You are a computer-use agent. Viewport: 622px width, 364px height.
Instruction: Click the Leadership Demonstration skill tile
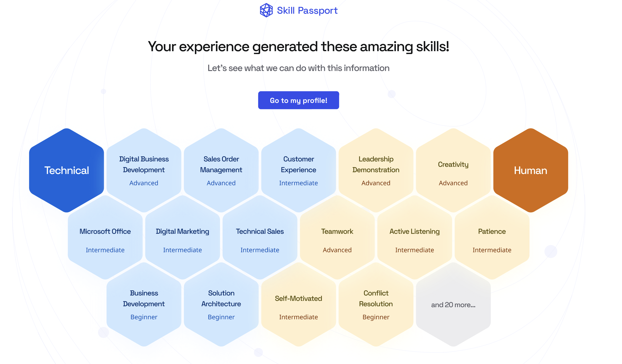pyautogui.click(x=376, y=170)
